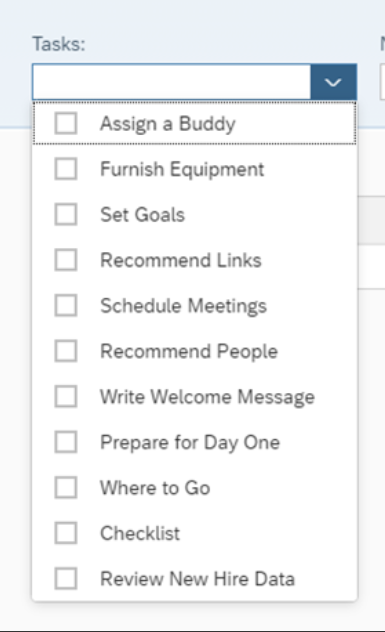Select Review New Hire Data label
The width and height of the screenshot is (385, 632).
[x=198, y=579]
